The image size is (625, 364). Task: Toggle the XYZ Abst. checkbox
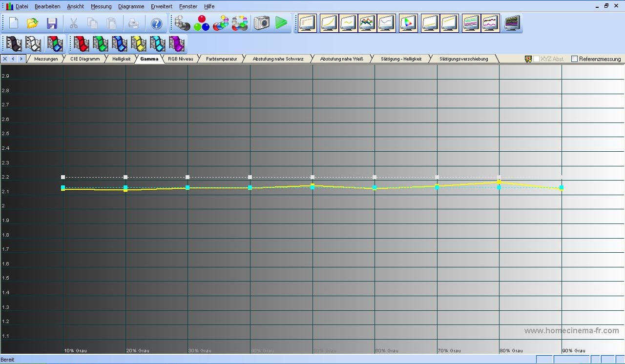(536, 59)
